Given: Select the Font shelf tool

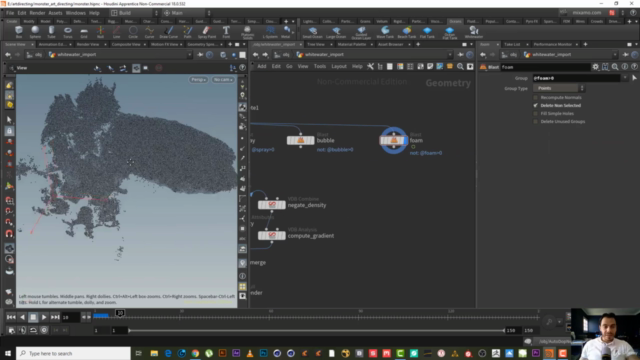Looking at the screenshot, I should tap(226, 32).
